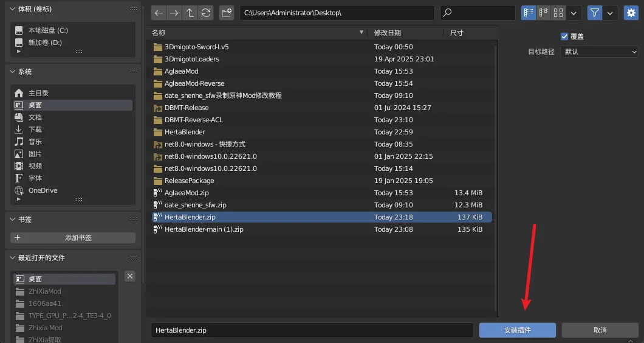Open recent folder Zhixia Mod
644x343 pixels.
tap(64, 328)
